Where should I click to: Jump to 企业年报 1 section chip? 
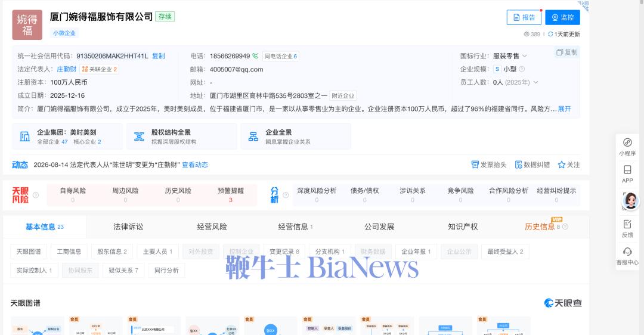coord(416,252)
